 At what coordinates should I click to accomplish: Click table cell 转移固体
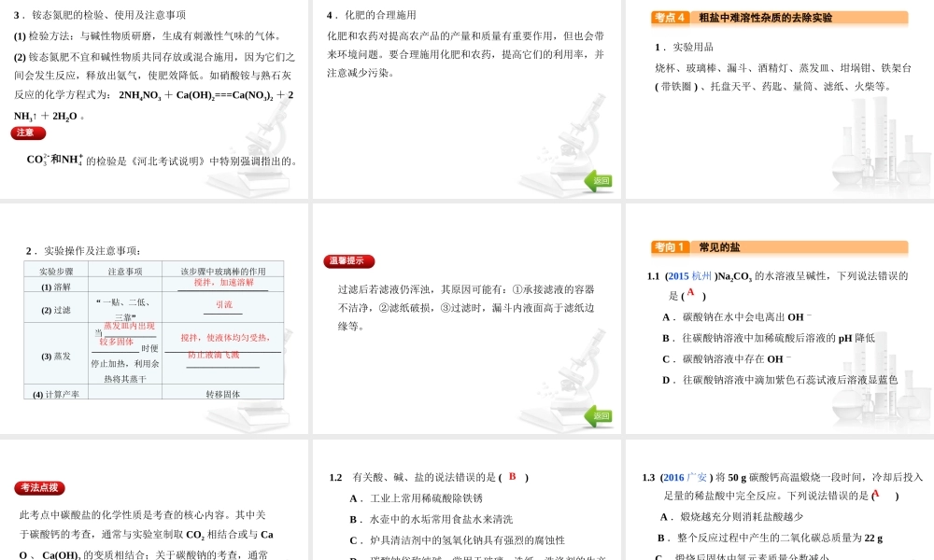coord(223,394)
